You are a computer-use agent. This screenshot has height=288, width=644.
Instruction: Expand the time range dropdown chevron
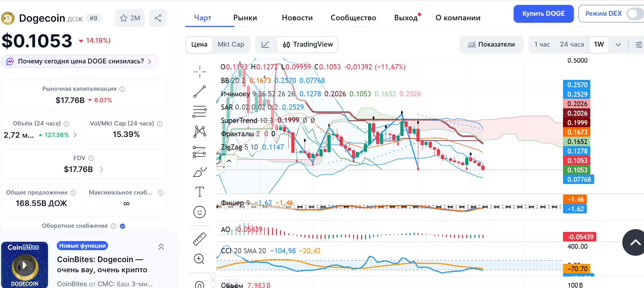click(618, 44)
